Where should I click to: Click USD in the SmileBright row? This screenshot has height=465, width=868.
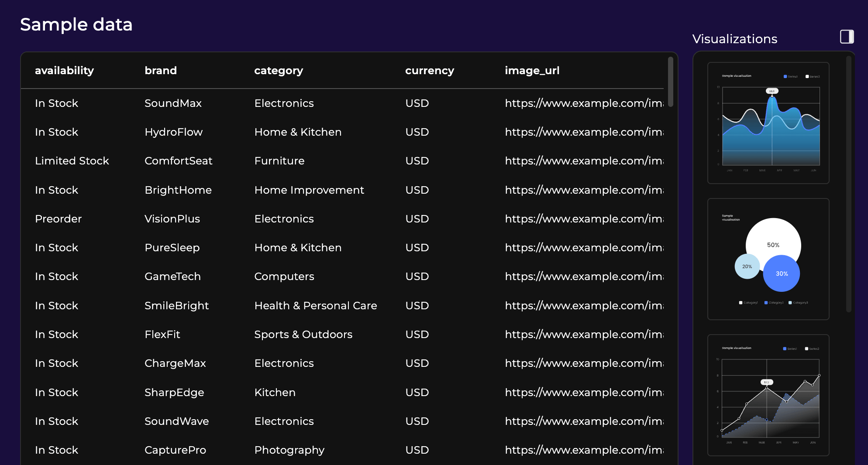coord(417,306)
